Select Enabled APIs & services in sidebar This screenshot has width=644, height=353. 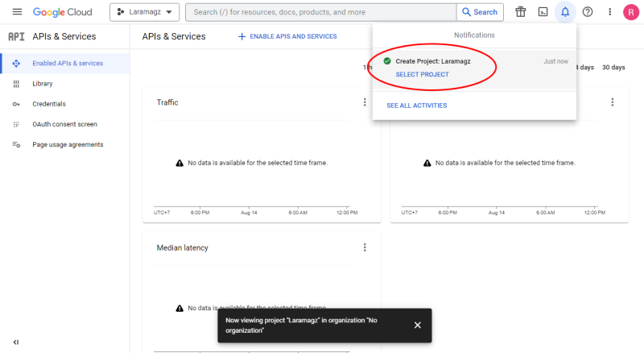65,64
